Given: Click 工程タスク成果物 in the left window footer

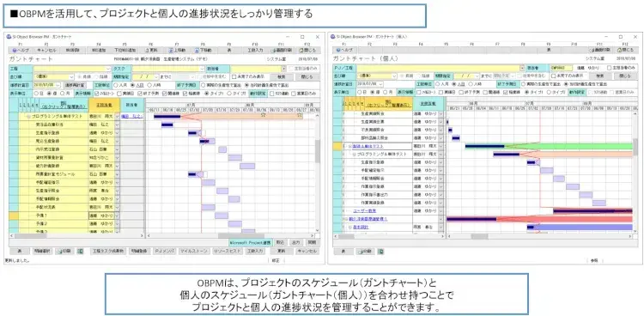Looking at the screenshot, I should (108, 251).
